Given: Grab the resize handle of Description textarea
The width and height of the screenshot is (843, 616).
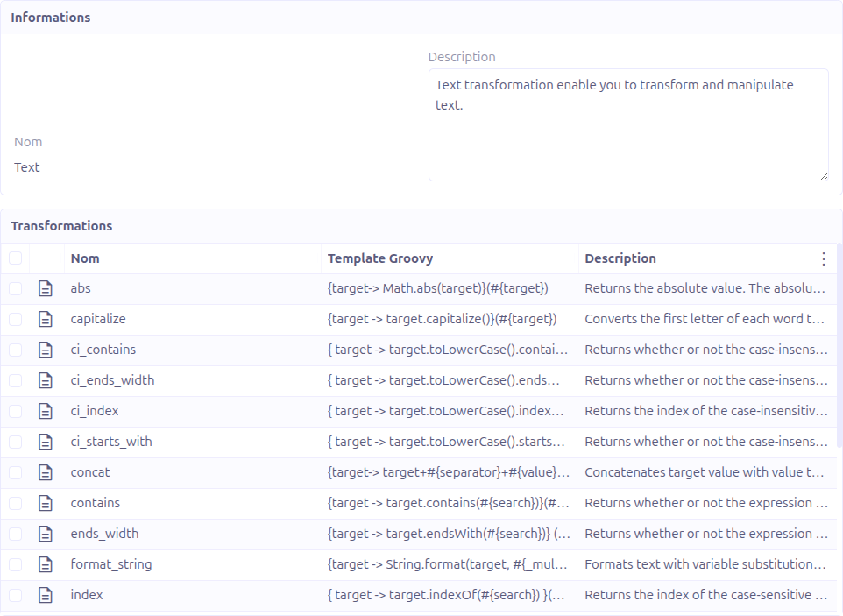Looking at the screenshot, I should tap(823, 175).
